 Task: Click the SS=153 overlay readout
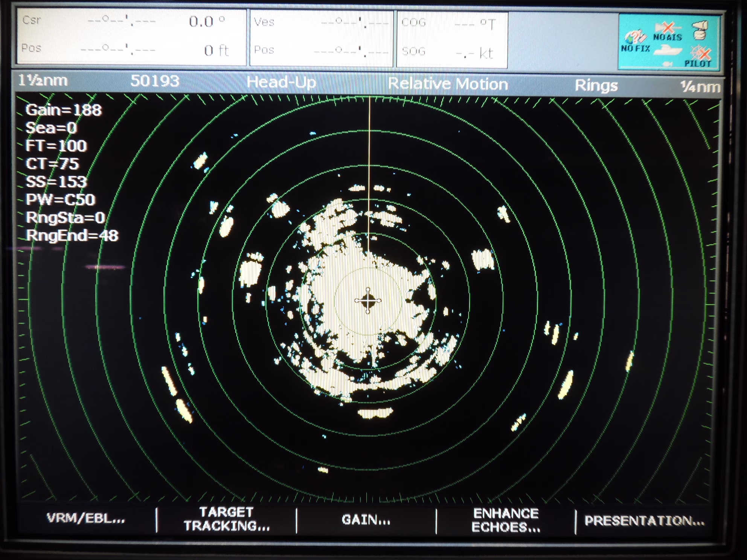pyautogui.click(x=56, y=182)
